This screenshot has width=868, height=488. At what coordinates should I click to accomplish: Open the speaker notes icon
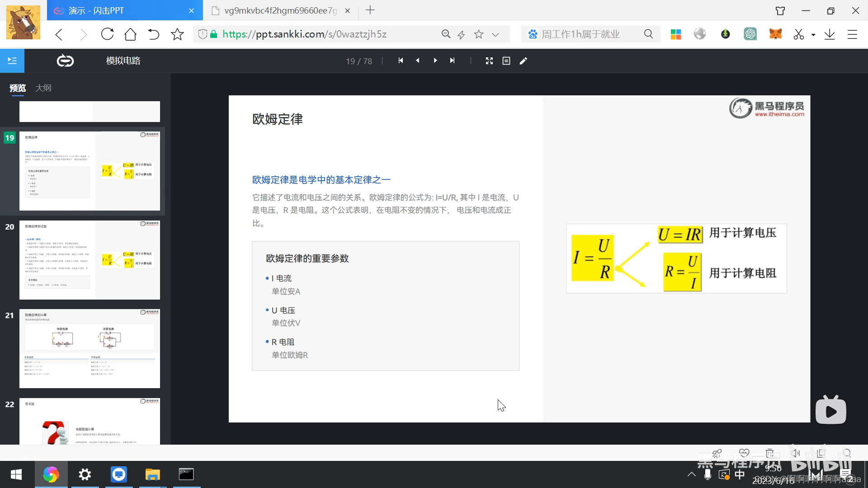click(x=506, y=61)
